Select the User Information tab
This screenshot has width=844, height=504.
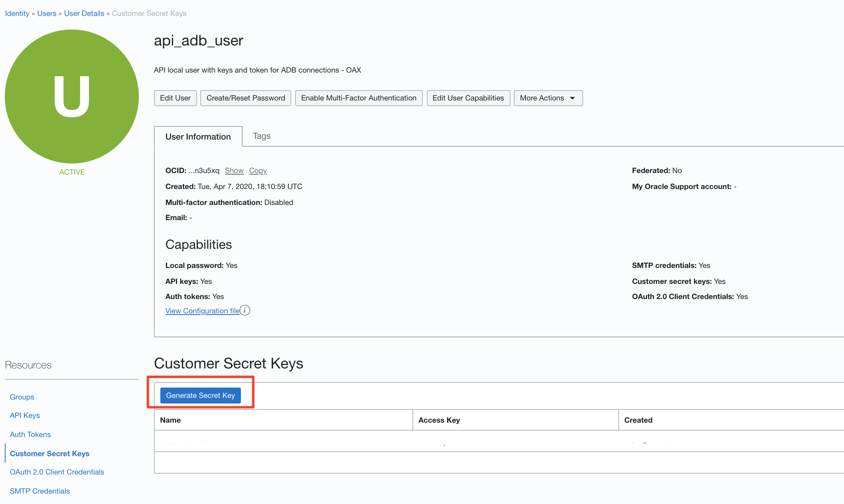point(198,137)
